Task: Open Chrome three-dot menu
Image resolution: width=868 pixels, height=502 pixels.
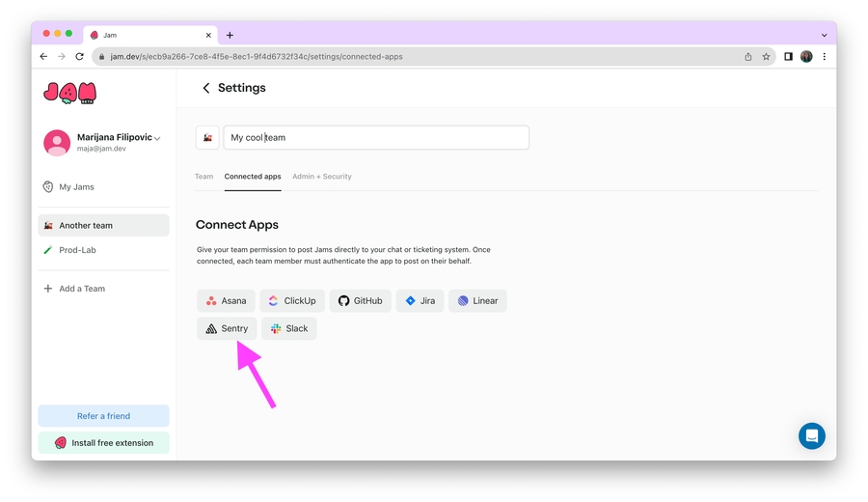Action: point(824,57)
